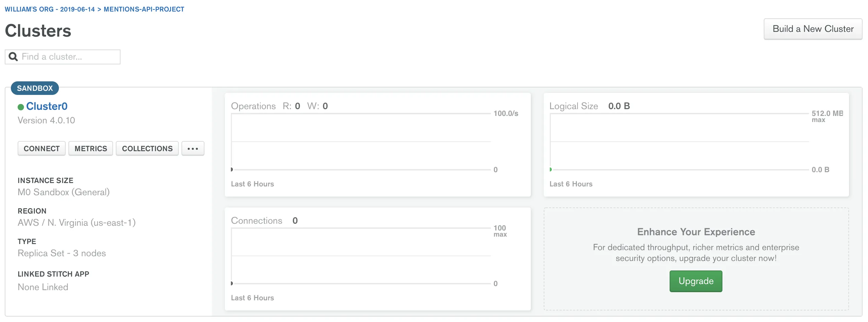This screenshot has width=868, height=322.
Task: Click the Find a cluster search field
Action: tap(68, 57)
